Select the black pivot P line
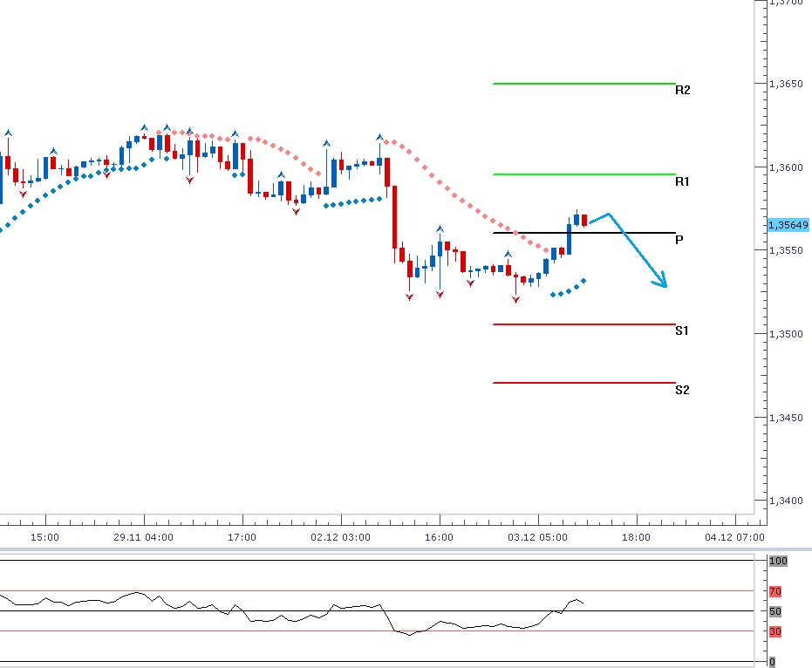This screenshot has height=668, width=812. coord(584,233)
